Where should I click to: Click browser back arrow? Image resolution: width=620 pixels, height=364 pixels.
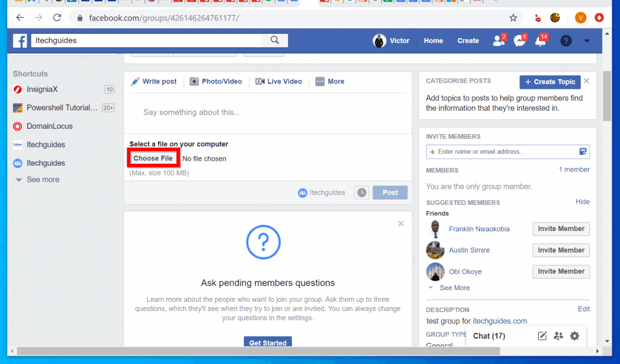(20, 18)
